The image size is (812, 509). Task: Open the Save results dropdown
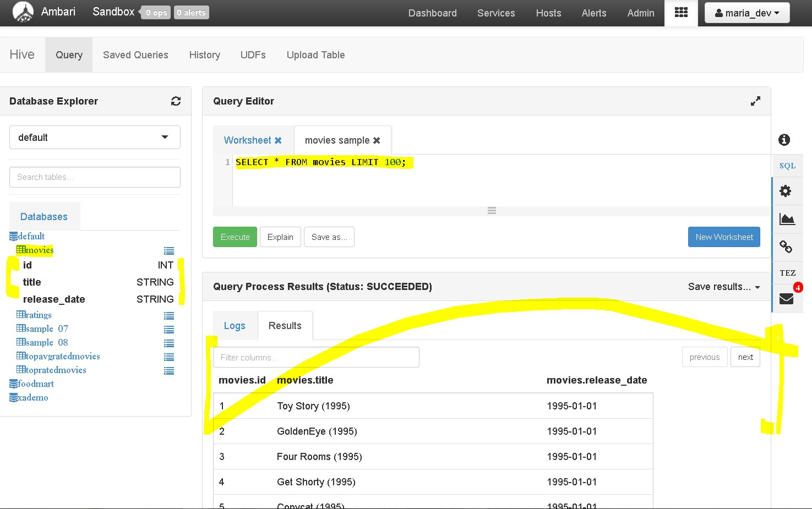pyautogui.click(x=724, y=287)
